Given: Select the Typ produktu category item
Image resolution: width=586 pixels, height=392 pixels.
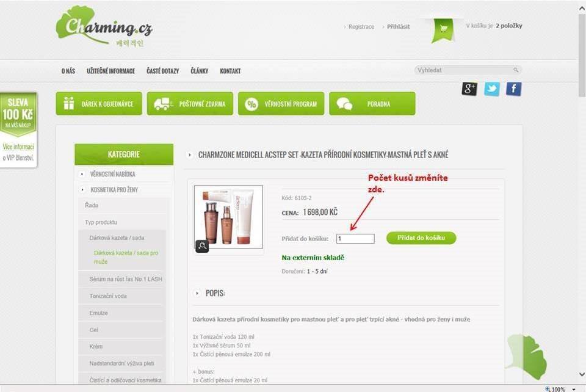Looking at the screenshot, I should click(101, 222).
